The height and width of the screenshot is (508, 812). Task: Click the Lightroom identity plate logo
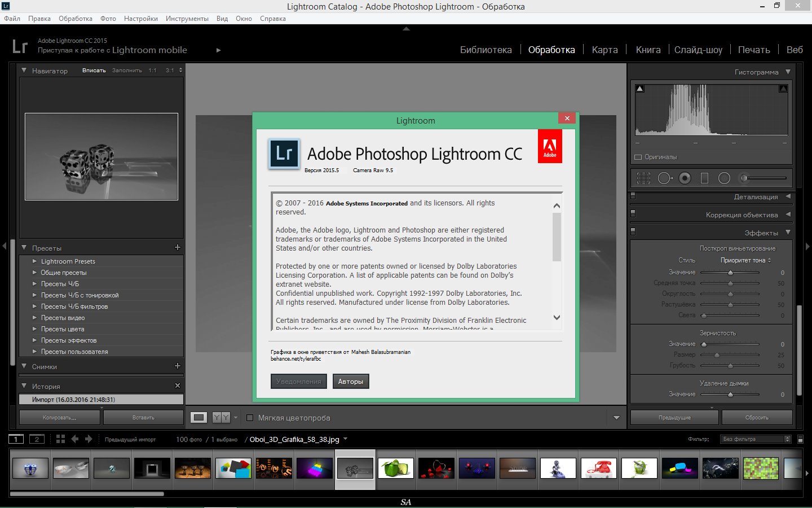(20, 46)
